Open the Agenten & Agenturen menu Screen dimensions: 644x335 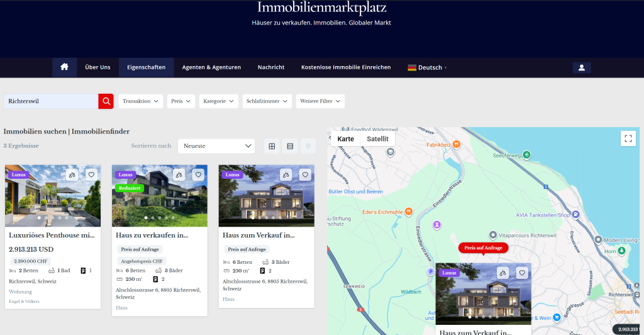(211, 67)
